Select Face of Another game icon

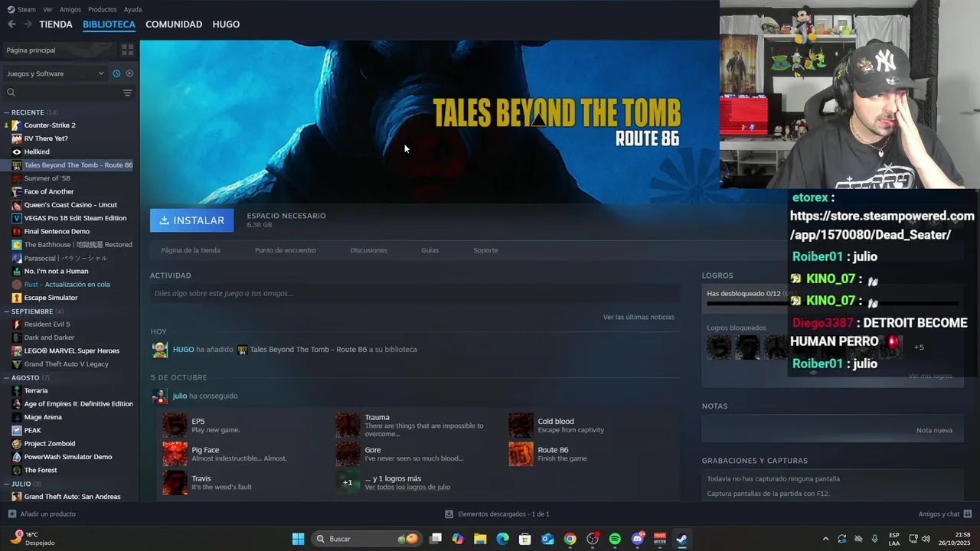pyautogui.click(x=16, y=191)
